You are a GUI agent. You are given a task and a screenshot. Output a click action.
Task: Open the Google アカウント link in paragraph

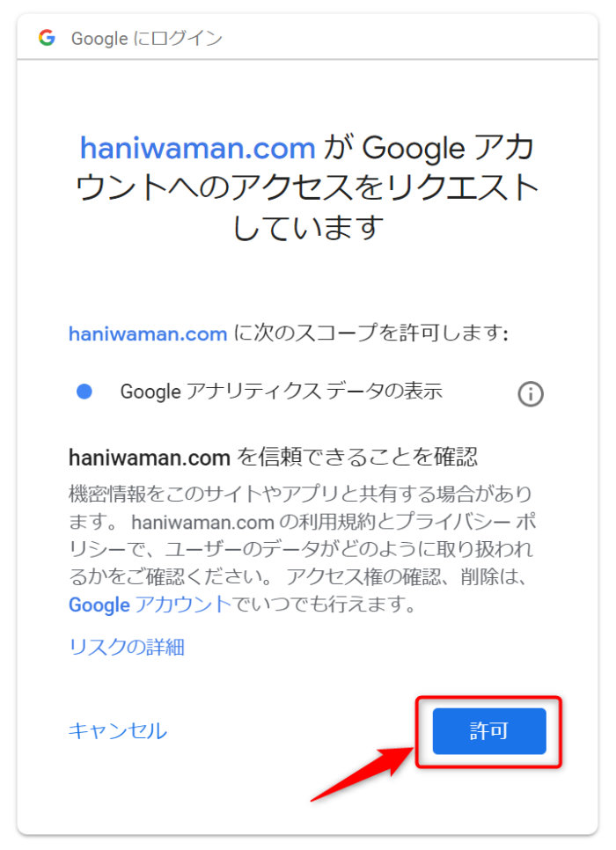point(150,604)
